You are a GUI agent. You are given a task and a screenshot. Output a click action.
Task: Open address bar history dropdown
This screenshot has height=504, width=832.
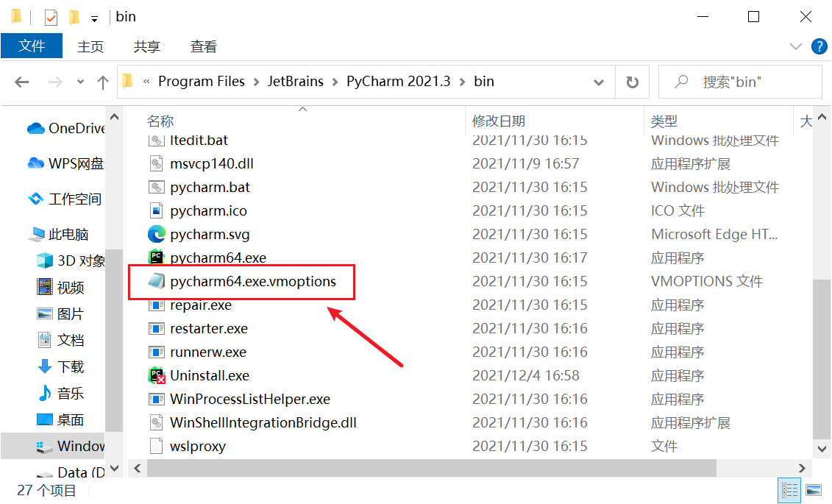599,82
